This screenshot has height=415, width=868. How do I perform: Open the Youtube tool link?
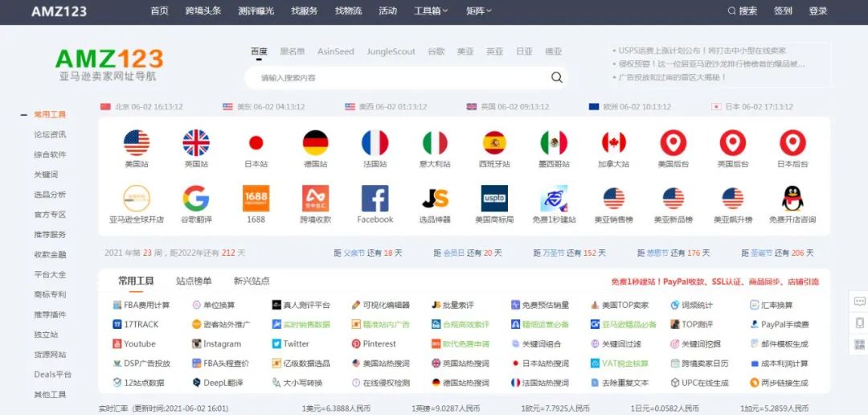pyautogui.click(x=134, y=344)
